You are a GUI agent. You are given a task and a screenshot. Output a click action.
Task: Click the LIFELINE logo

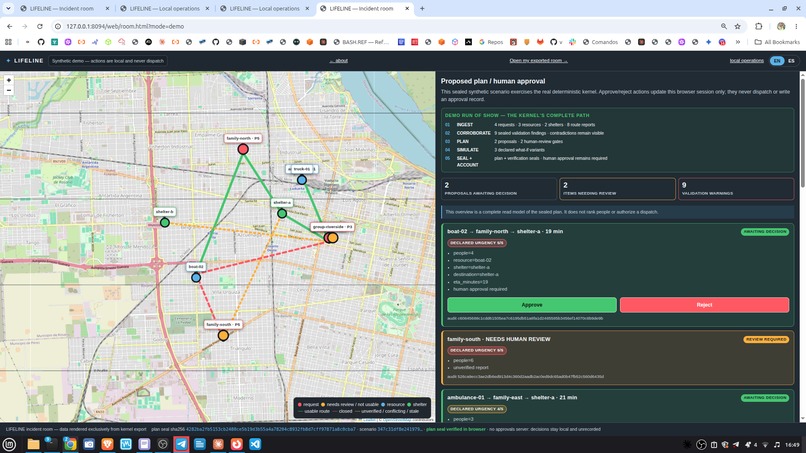[x=25, y=61]
